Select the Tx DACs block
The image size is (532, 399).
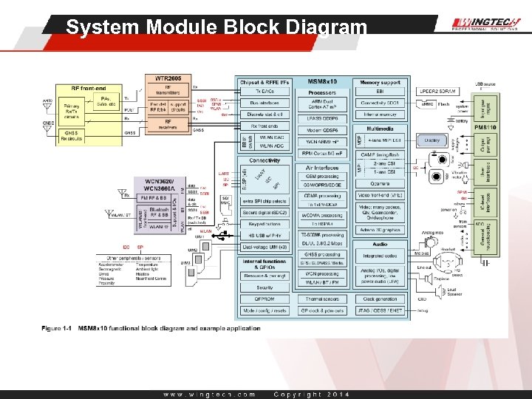coord(265,92)
